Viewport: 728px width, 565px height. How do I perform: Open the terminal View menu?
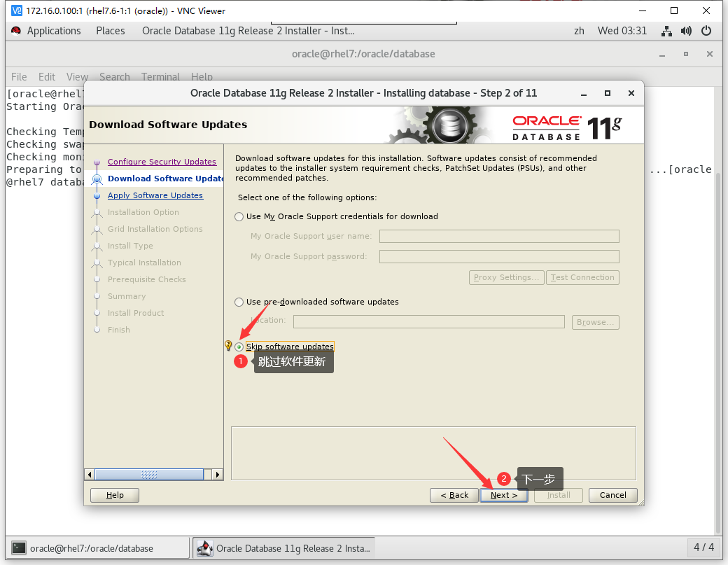pos(77,76)
